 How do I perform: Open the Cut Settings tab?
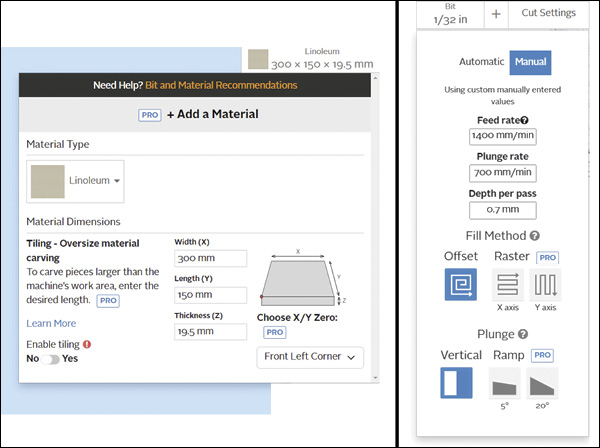point(548,13)
